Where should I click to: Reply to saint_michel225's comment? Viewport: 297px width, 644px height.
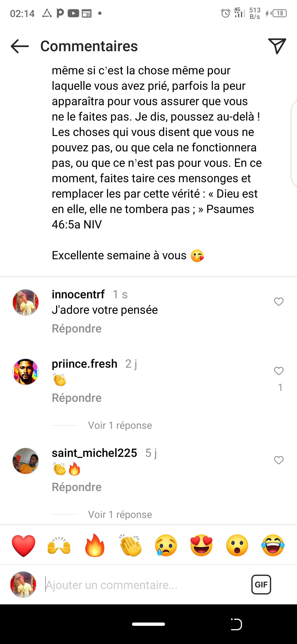click(77, 487)
